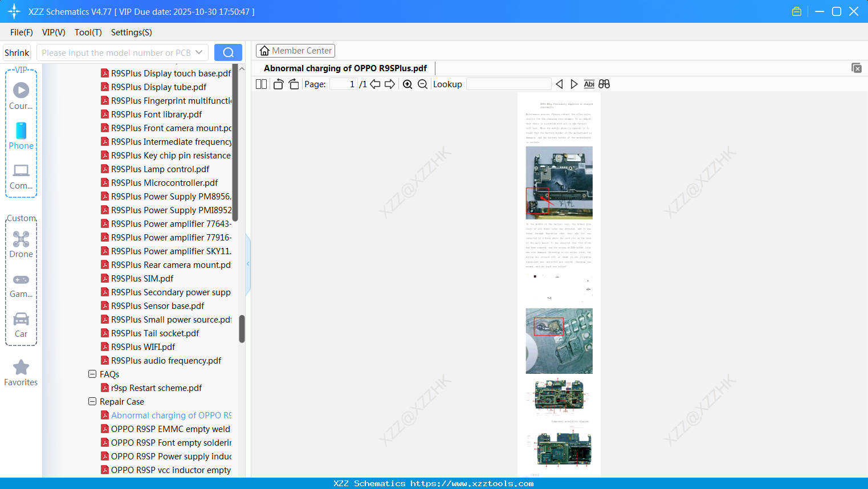Open the File(F) menu
The image size is (868, 489).
[22, 32]
